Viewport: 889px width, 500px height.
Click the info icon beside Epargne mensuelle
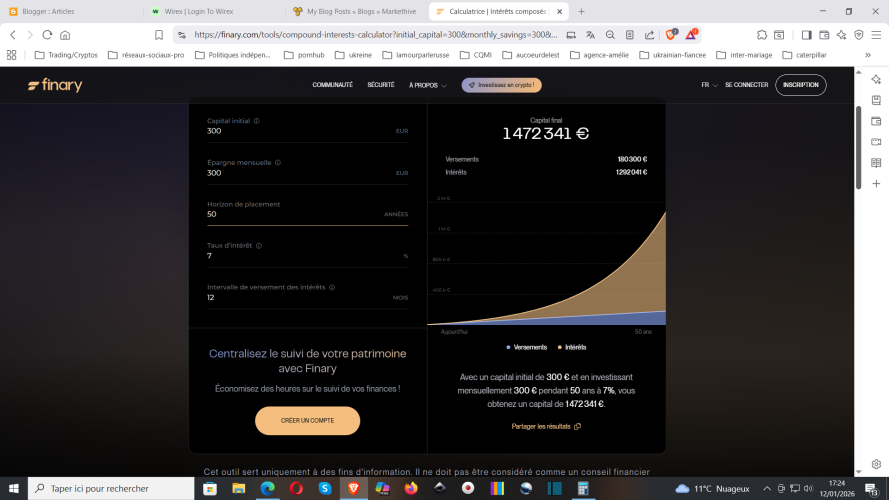(277, 162)
